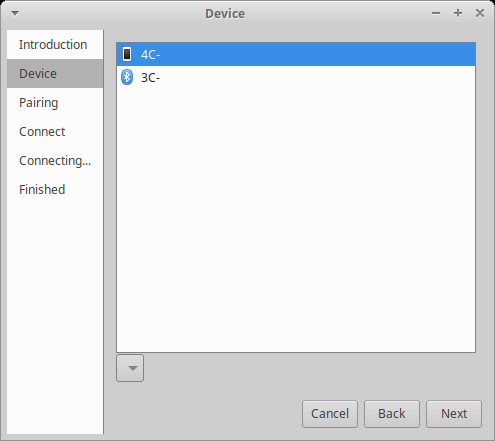
Task: Open the Pairing step
Action: [55, 103]
